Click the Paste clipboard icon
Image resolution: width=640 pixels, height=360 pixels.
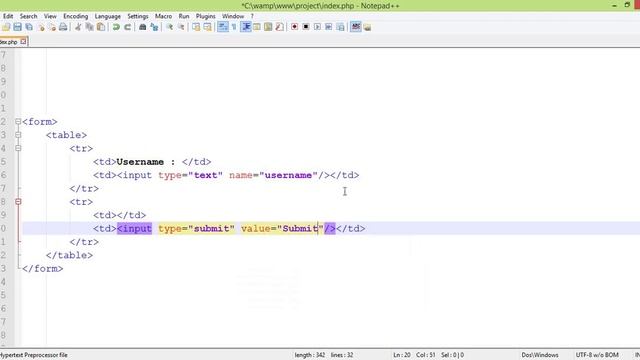tap(101, 27)
